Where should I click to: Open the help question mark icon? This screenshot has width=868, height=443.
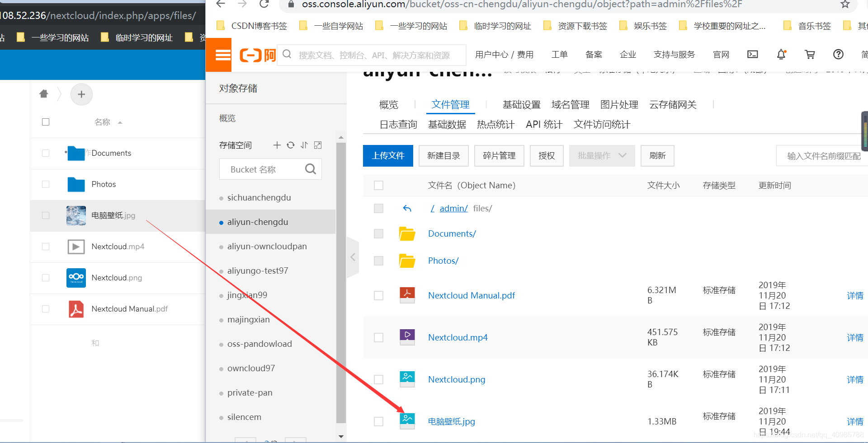click(x=838, y=55)
